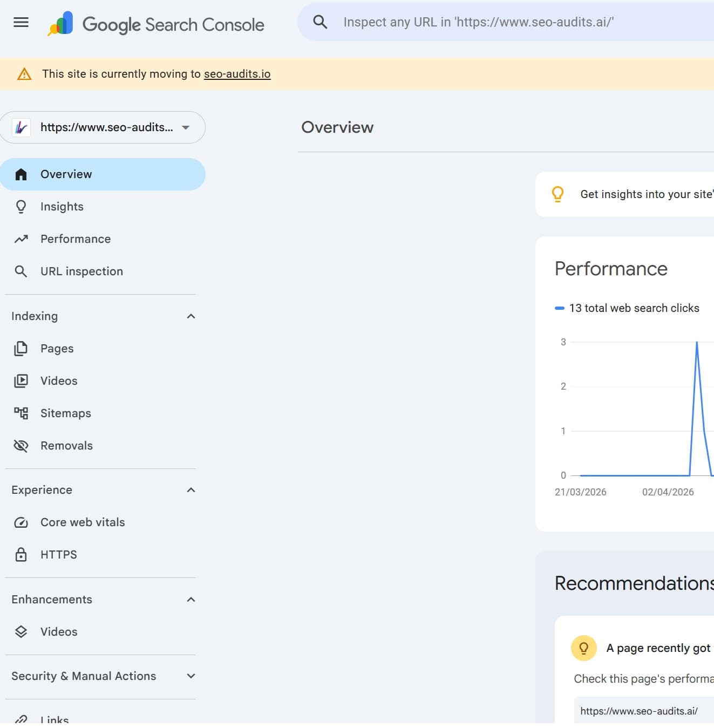714x728 pixels.
Task: Click the Inspect any URL search field
Action: click(506, 22)
